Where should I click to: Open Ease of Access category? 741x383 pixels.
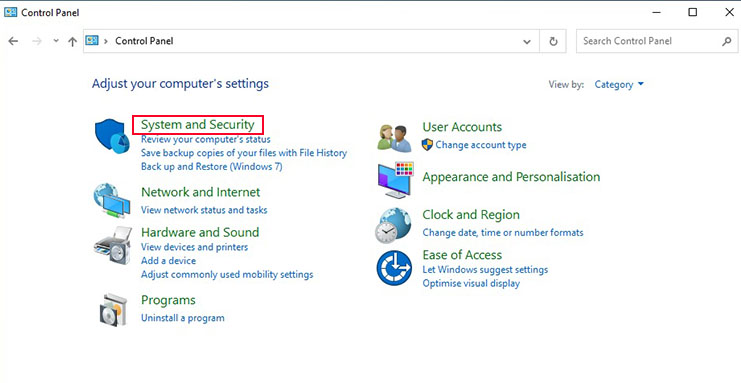click(462, 255)
